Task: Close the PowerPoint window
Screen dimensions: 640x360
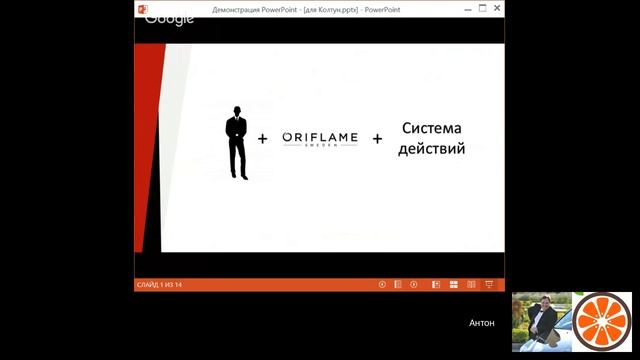Action: [497, 8]
